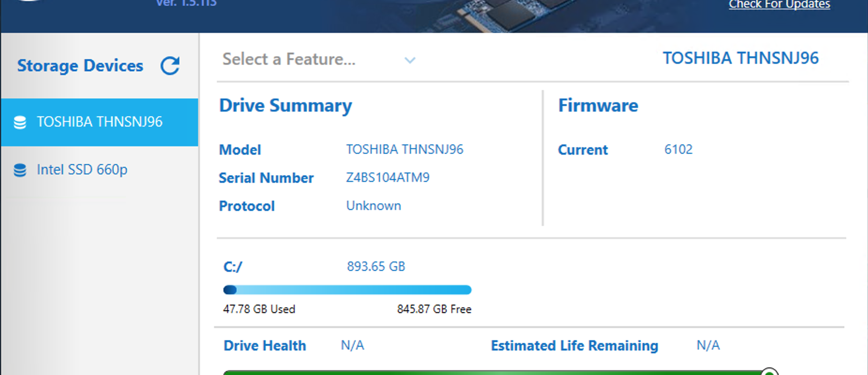The width and height of the screenshot is (868, 375).
Task: Refresh the Storage Devices list
Action: pyautogui.click(x=170, y=66)
